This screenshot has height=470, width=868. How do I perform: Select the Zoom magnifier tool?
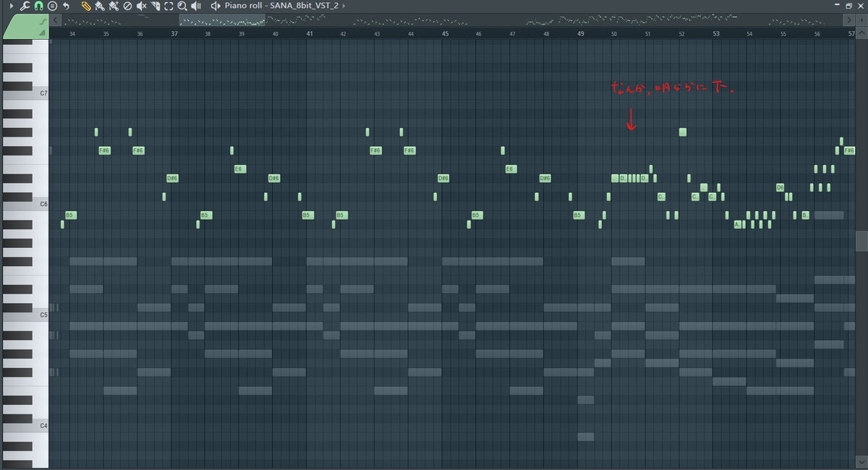(x=182, y=6)
